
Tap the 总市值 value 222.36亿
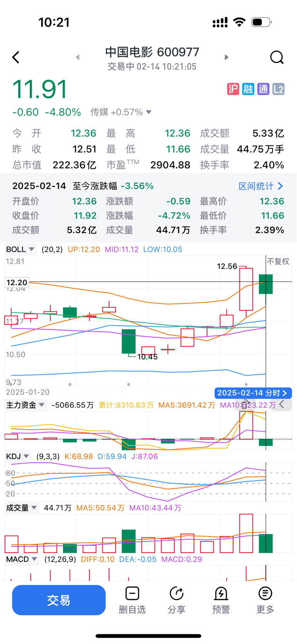75,165
